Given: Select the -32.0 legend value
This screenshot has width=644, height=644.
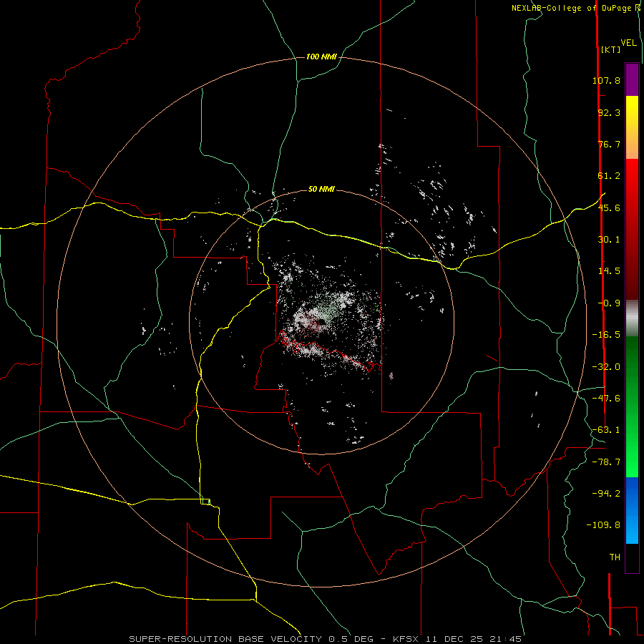Looking at the screenshot, I should click(x=606, y=366).
